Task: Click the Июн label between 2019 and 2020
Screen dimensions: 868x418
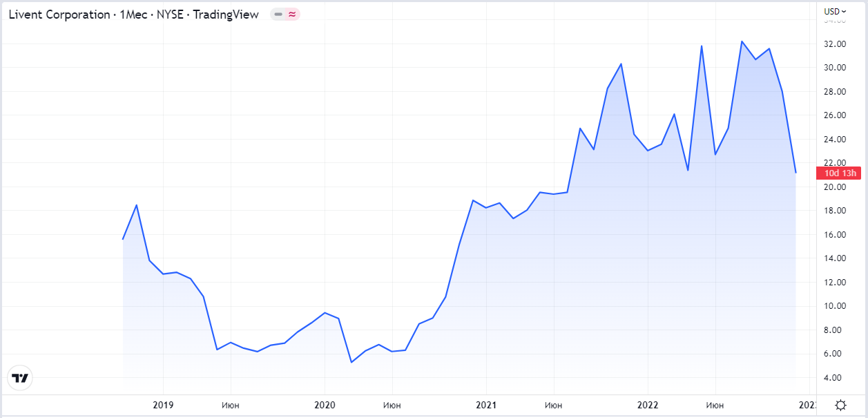Action: [231, 406]
